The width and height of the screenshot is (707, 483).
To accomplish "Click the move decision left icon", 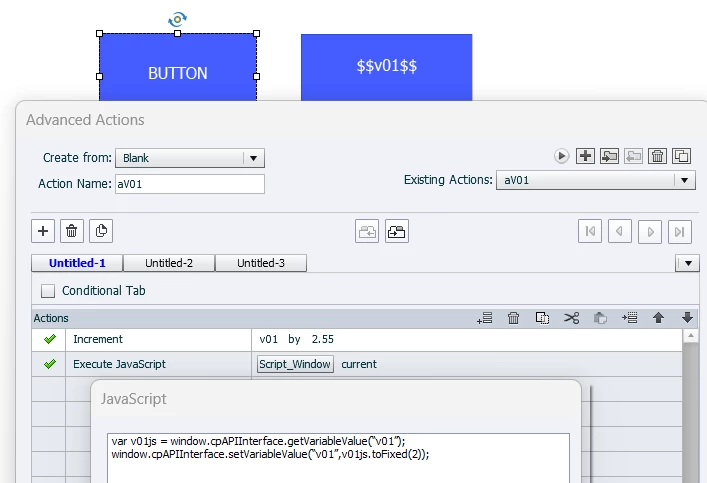I will coord(367,231).
